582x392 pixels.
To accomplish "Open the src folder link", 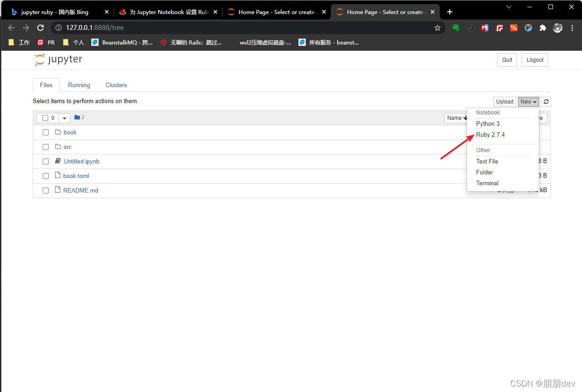I will click(x=68, y=147).
